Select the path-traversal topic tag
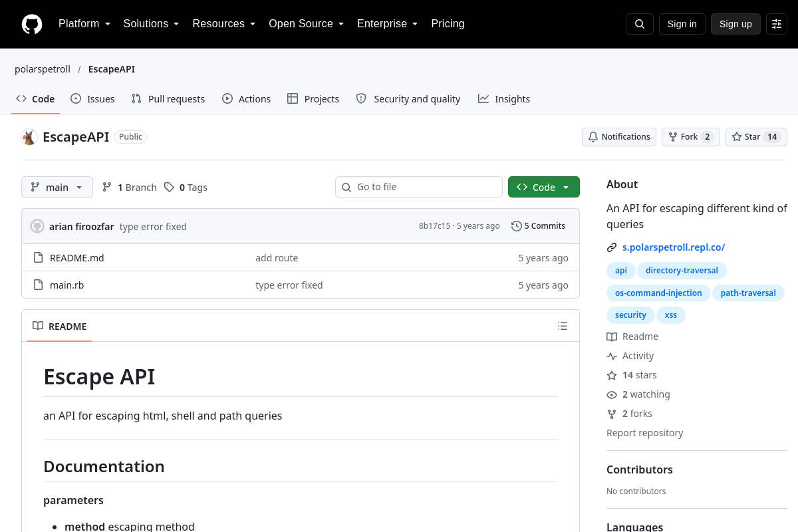This screenshot has width=798, height=532. pyautogui.click(x=748, y=293)
